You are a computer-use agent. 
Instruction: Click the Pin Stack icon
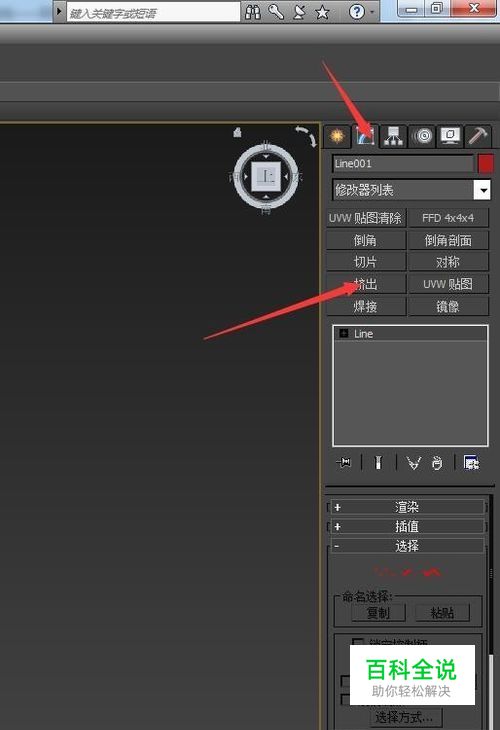(344, 462)
